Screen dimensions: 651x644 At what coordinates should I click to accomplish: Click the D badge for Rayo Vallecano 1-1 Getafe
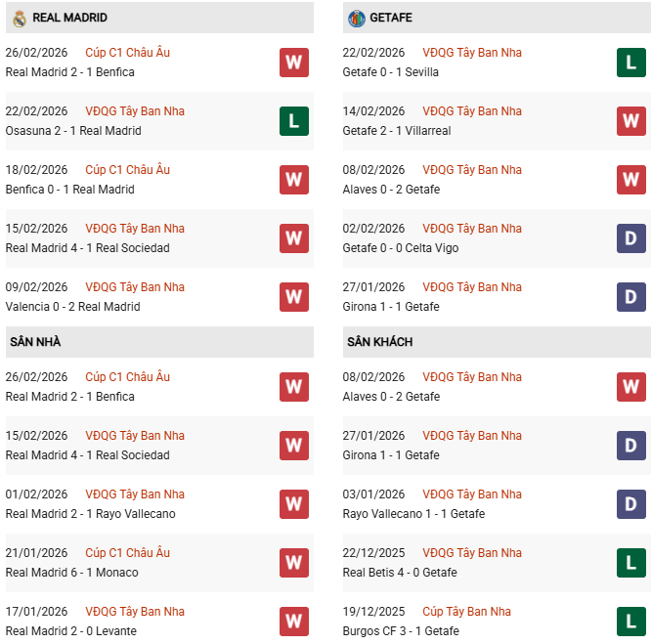pos(630,504)
